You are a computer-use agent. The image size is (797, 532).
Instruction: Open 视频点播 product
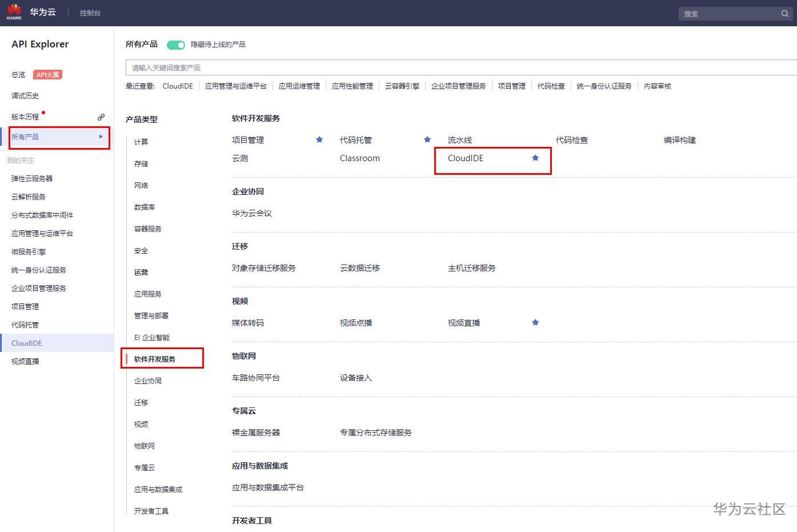pyautogui.click(x=356, y=323)
